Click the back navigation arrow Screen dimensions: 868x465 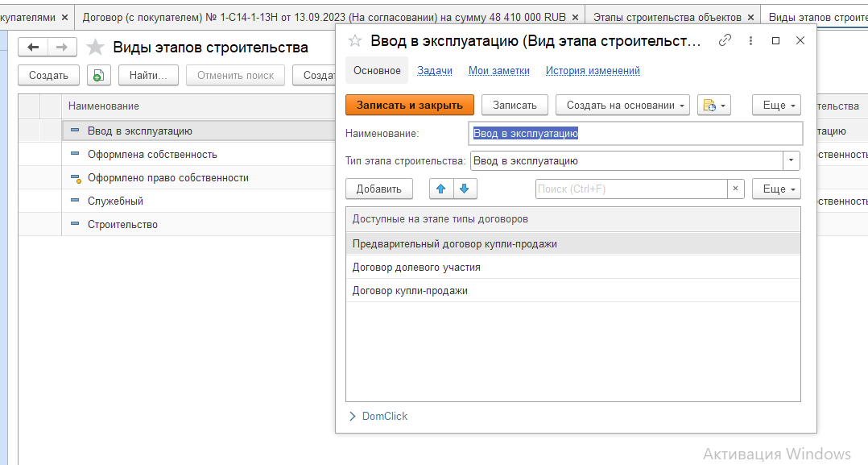pyautogui.click(x=33, y=48)
